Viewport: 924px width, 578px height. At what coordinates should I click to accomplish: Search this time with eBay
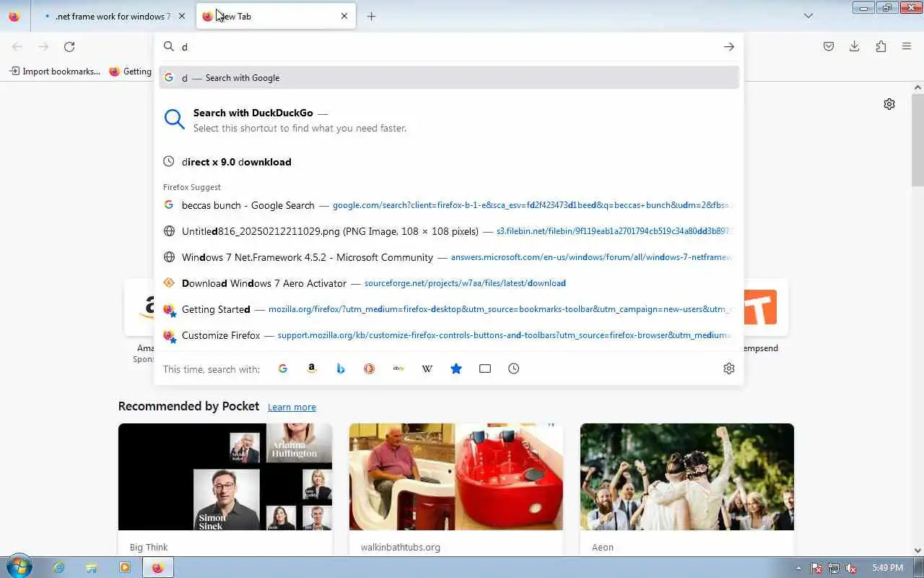tap(398, 368)
